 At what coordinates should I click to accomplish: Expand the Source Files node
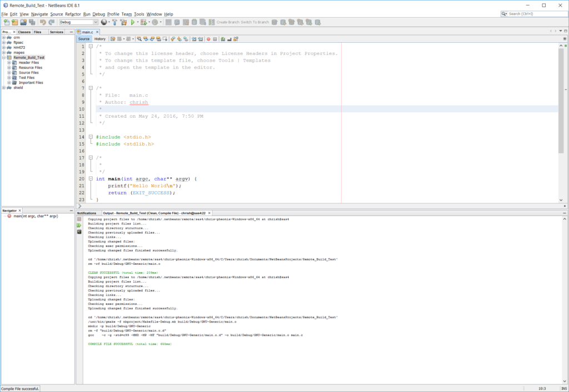point(9,73)
